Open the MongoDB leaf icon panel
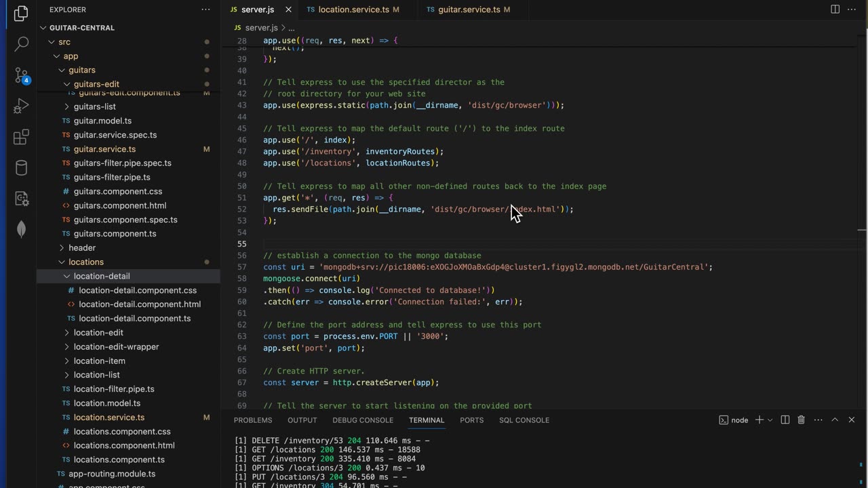 21,230
